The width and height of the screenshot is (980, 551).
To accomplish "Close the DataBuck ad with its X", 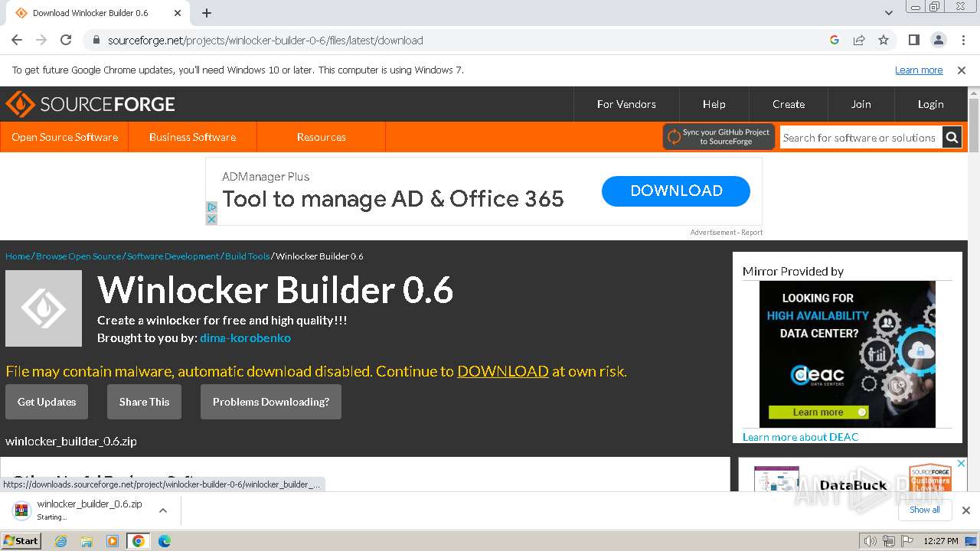I will [962, 464].
